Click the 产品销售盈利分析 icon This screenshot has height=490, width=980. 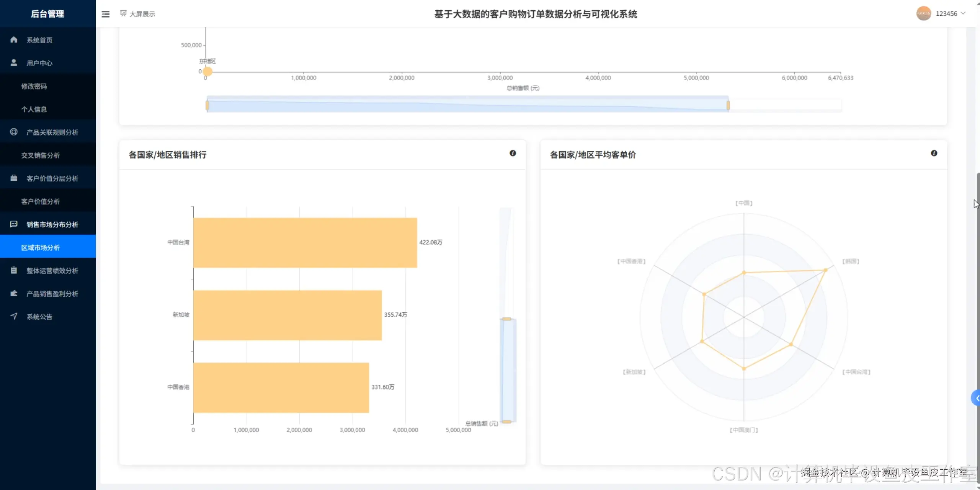(14, 294)
